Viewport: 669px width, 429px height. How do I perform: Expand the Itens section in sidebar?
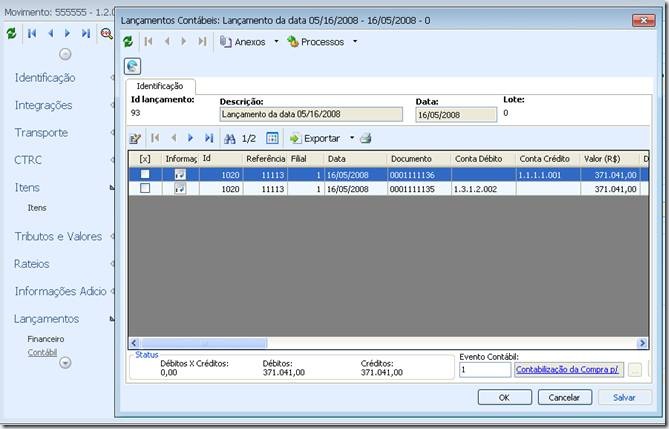coord(112,187)
